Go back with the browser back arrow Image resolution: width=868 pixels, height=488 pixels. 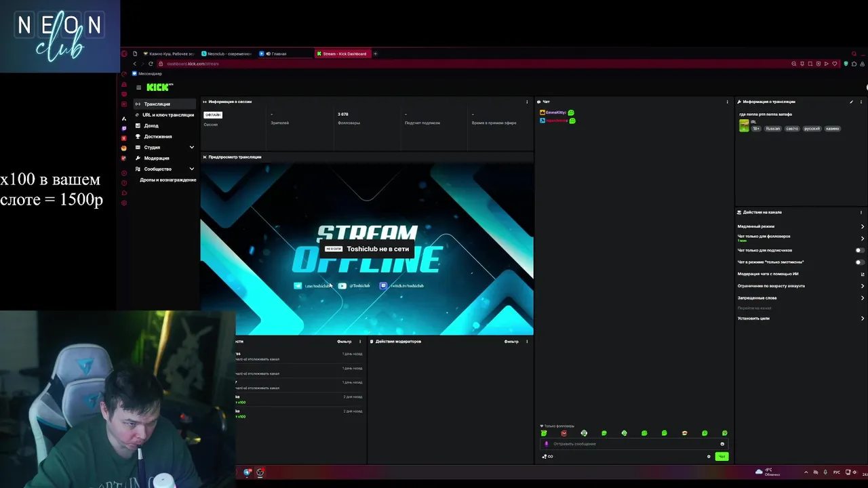click(x=134, y=64)
